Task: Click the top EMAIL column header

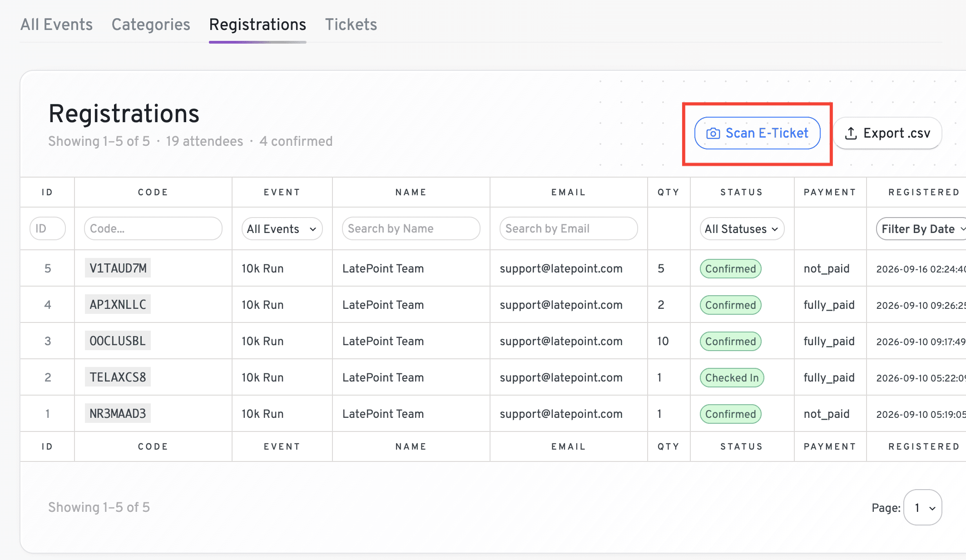Action: [569, 192]
